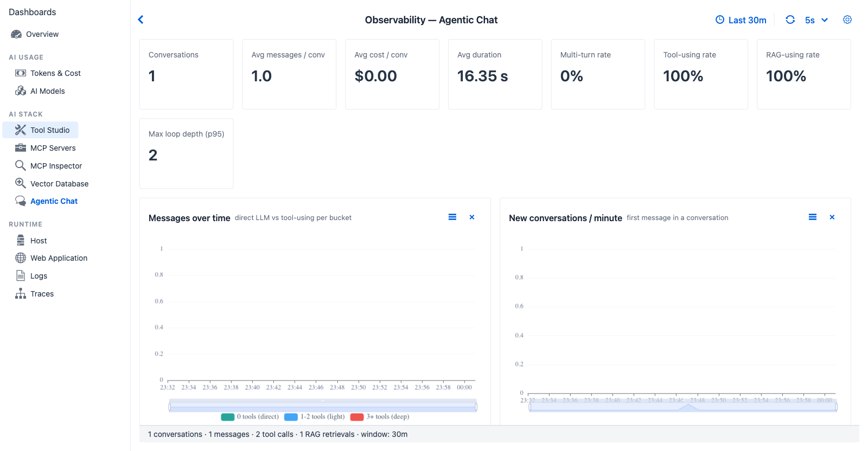Click the Traces hierarchy icon
Viewport: 868px width, 451px height.
(x=21, y=294)
